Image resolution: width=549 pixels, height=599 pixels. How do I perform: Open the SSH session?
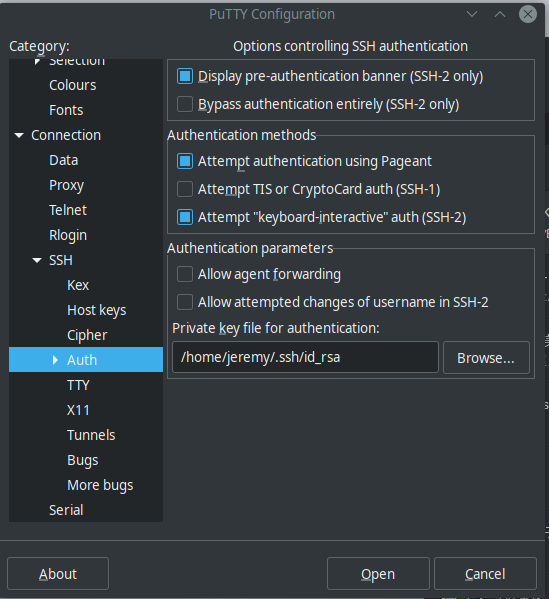tap(378, 573)
